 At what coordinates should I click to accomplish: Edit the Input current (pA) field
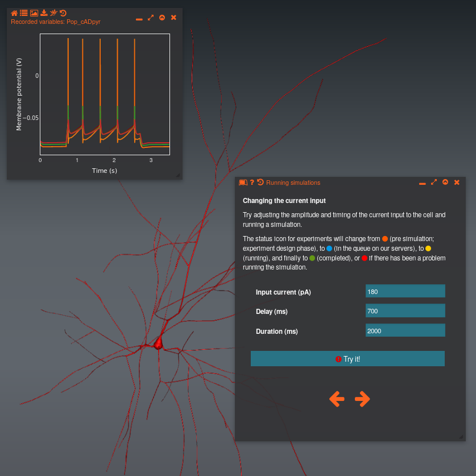[405, 291]
